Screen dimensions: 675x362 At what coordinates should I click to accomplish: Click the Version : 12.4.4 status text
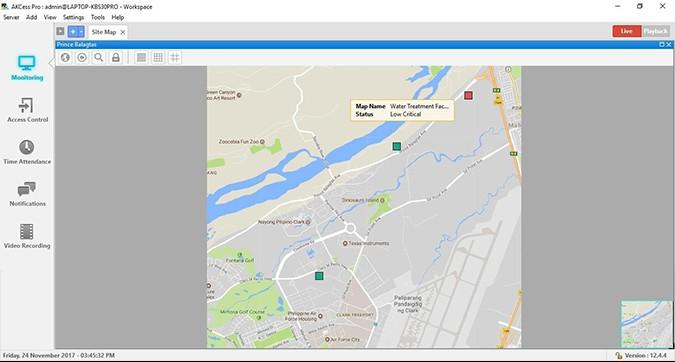click(646, 356)
